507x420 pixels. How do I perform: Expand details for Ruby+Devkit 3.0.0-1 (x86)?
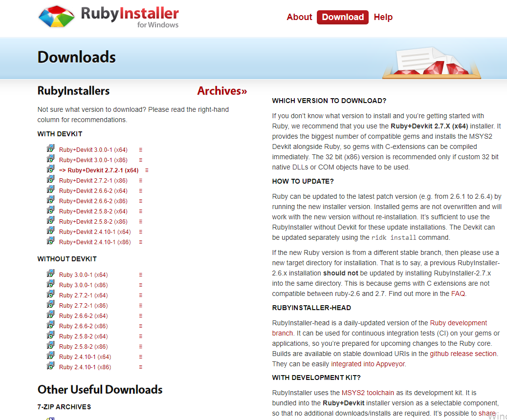click(x=141, y=160)
